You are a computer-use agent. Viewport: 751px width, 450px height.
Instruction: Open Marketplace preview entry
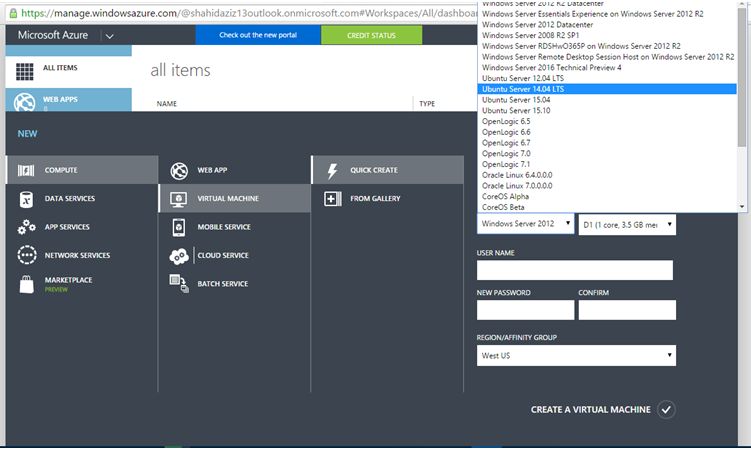82,284
